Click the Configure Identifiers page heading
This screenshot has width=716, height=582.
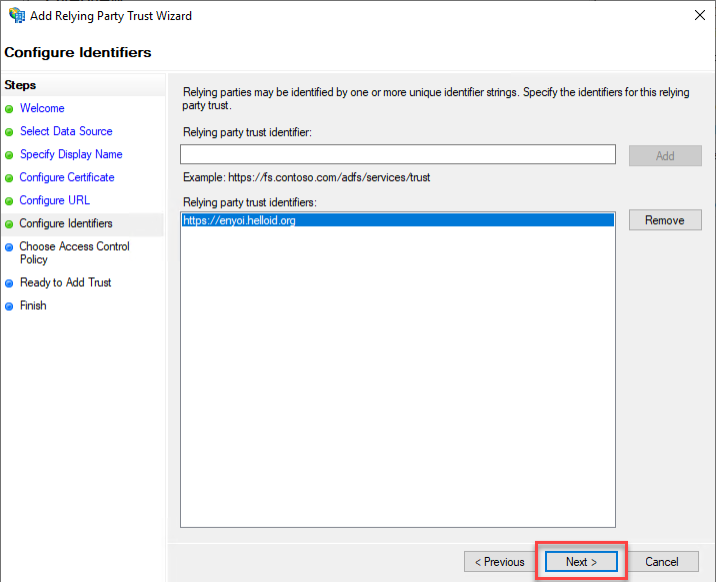pyautogui.click(x=78, y=52)
